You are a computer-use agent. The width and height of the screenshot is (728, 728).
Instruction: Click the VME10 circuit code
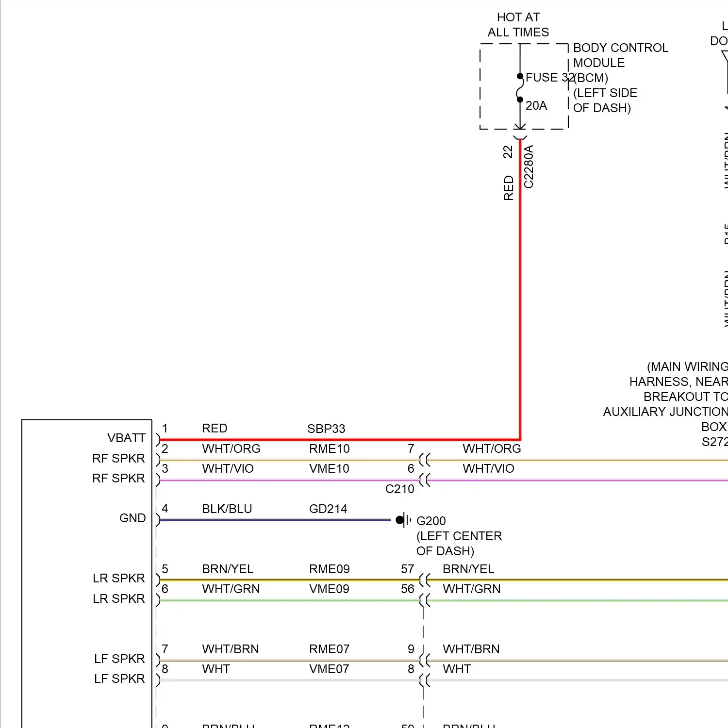329,469
